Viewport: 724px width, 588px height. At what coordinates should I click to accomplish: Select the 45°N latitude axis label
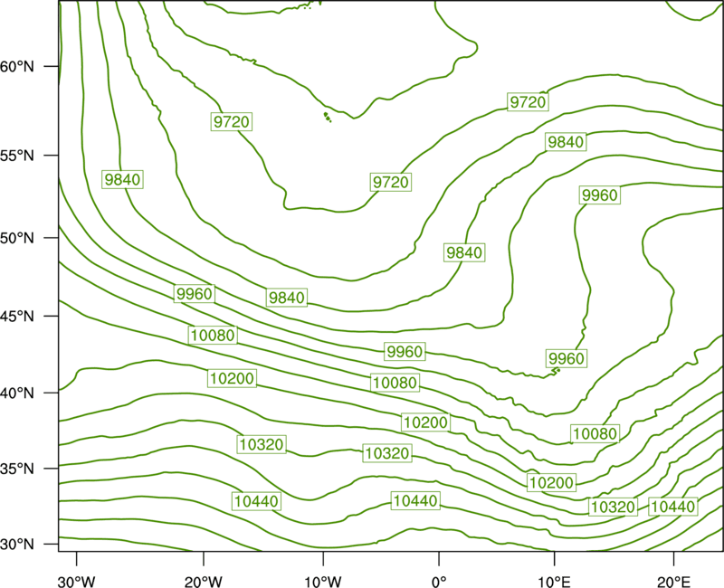[x=17, y=316]
